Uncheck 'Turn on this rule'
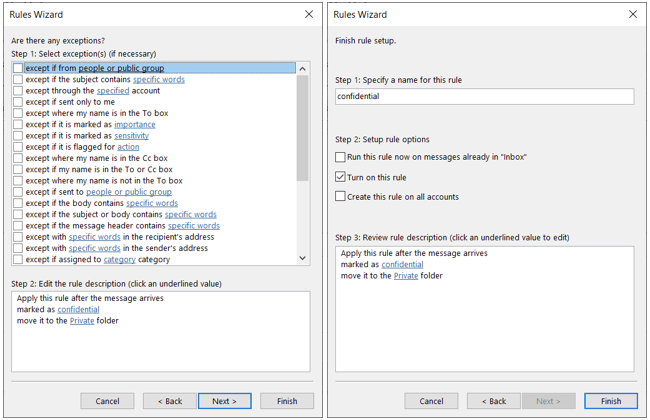The width and height of the screenshot is (650, 420). click(340, 177)
